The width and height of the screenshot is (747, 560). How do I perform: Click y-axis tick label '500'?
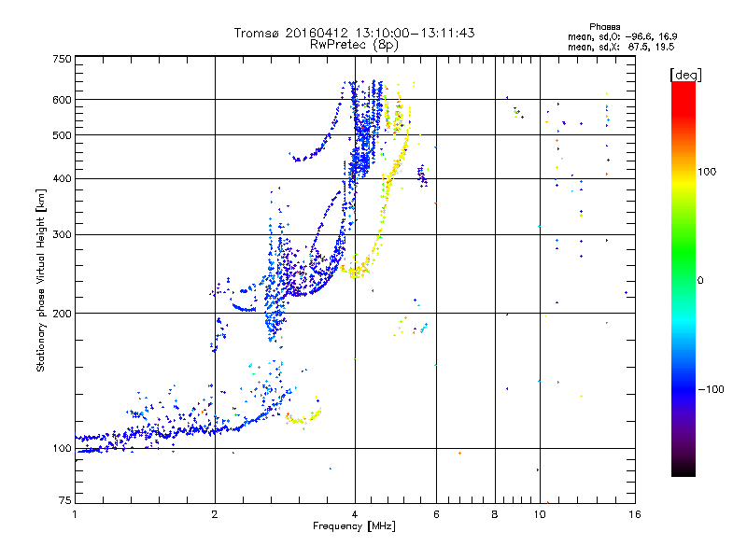pos(63,135)
